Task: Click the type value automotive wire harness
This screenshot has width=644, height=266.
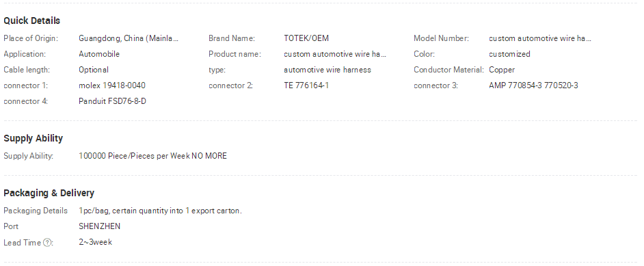Action: 327,70
